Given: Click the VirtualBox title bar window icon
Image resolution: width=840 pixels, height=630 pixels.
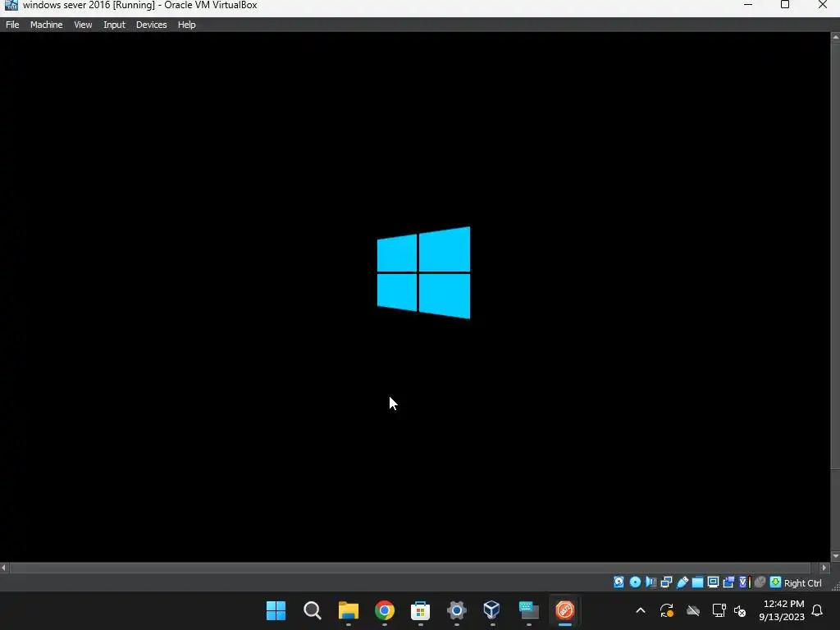Looking at the screenshot, I should tap(11, 6).
